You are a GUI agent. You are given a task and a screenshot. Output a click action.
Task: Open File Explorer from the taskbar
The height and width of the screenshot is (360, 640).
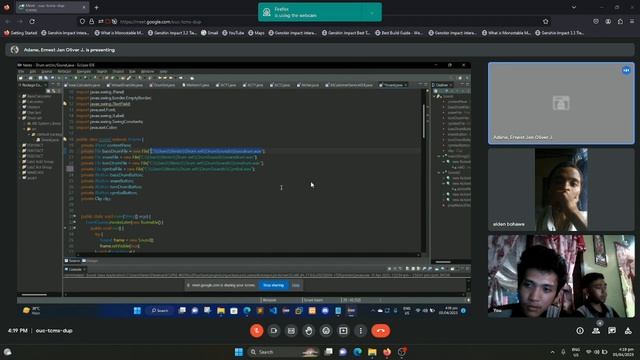click(372, 352)
